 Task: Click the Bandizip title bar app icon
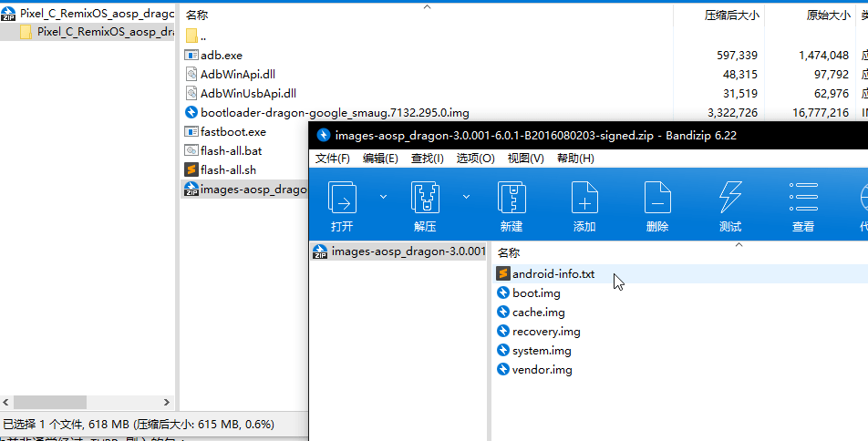tap(324, 135)
